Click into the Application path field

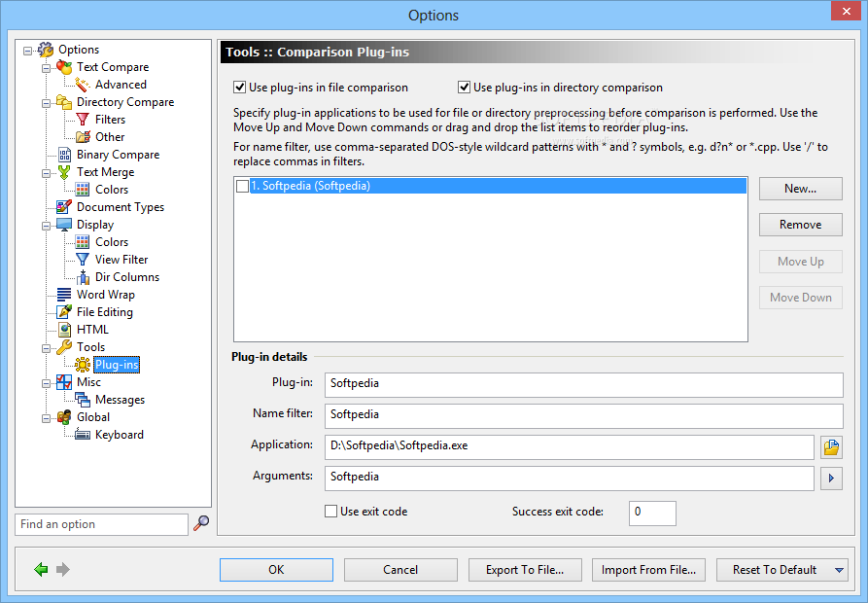(x=569, y=446)
